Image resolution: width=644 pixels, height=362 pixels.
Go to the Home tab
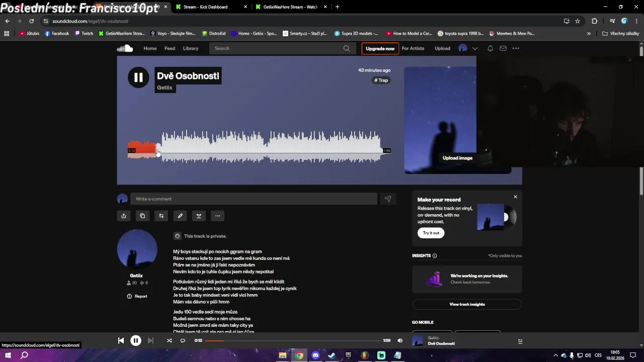(150, 48)
